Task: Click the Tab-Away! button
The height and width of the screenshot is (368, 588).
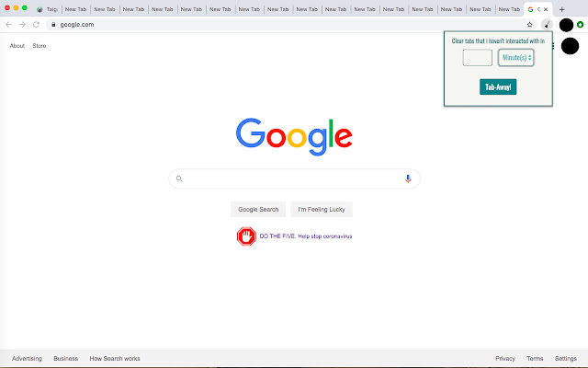Action: [x=498, y=86]
